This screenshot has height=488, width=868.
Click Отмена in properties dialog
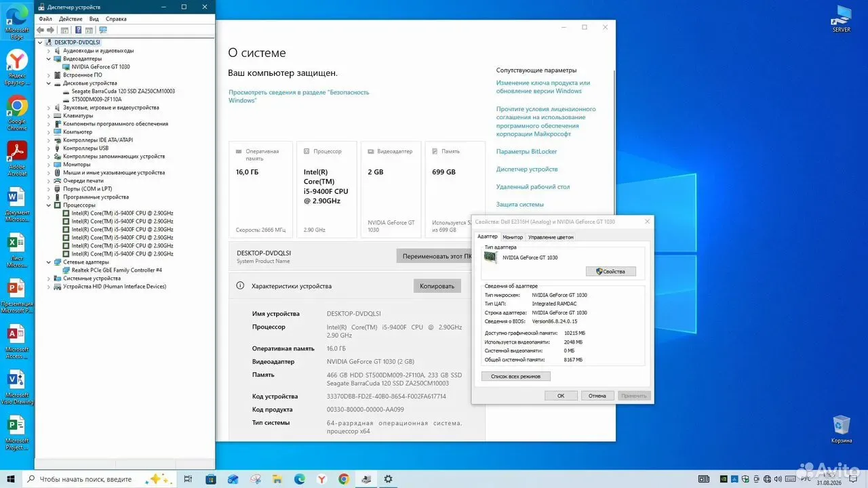(x=597, y=396)
